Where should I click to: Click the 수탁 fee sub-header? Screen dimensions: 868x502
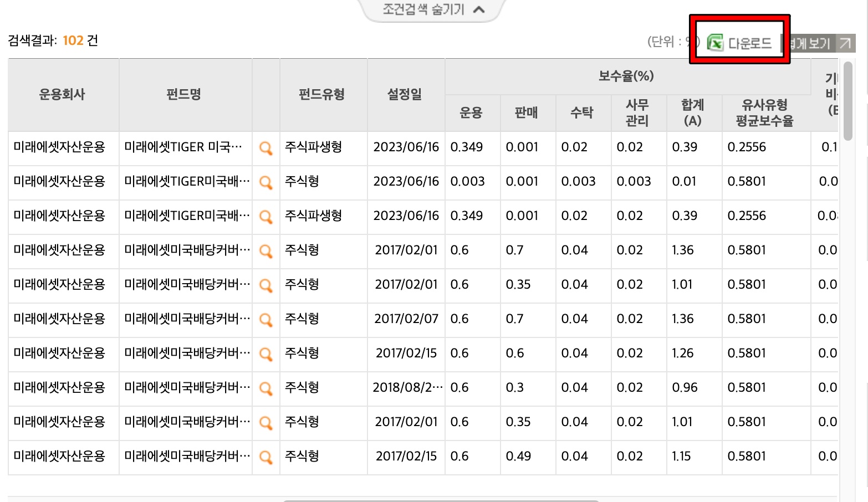(x=583, y=113)
